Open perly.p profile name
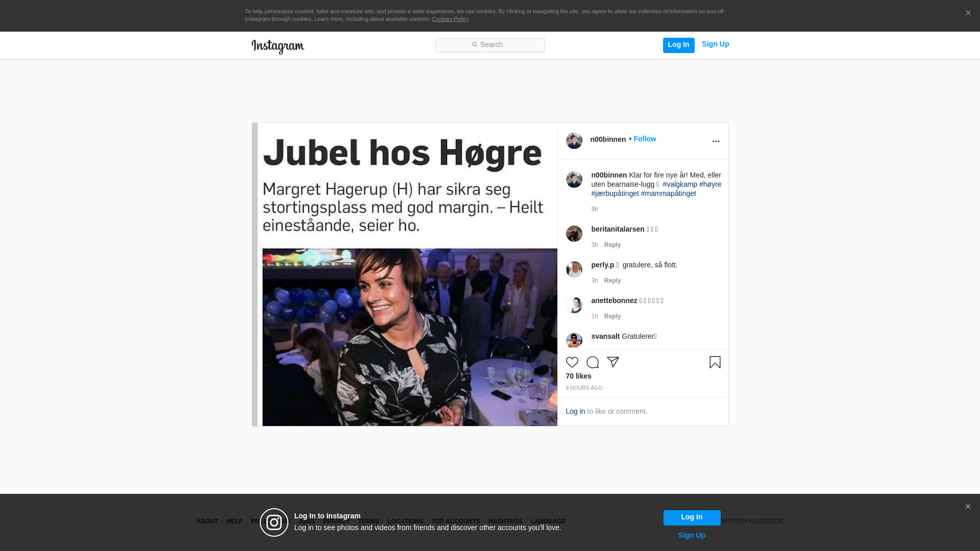The width and height of the screenshot is (980, 551). (602, 265)
